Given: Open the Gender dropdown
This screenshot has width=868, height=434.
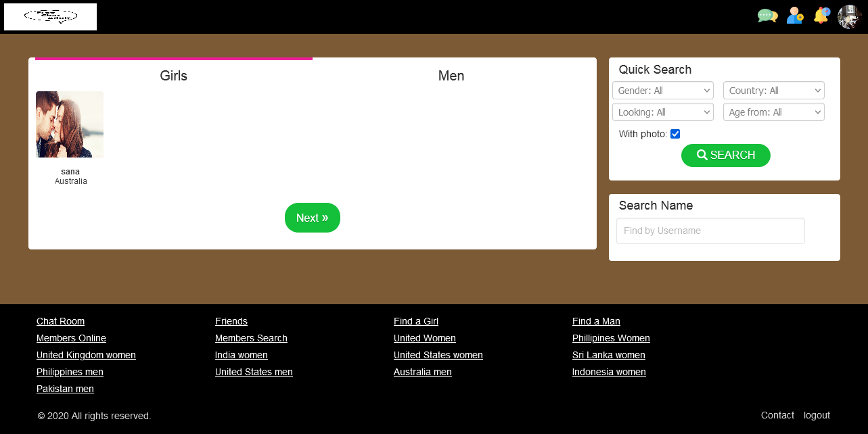Looking at the screenshot, I should pos(663,91).
